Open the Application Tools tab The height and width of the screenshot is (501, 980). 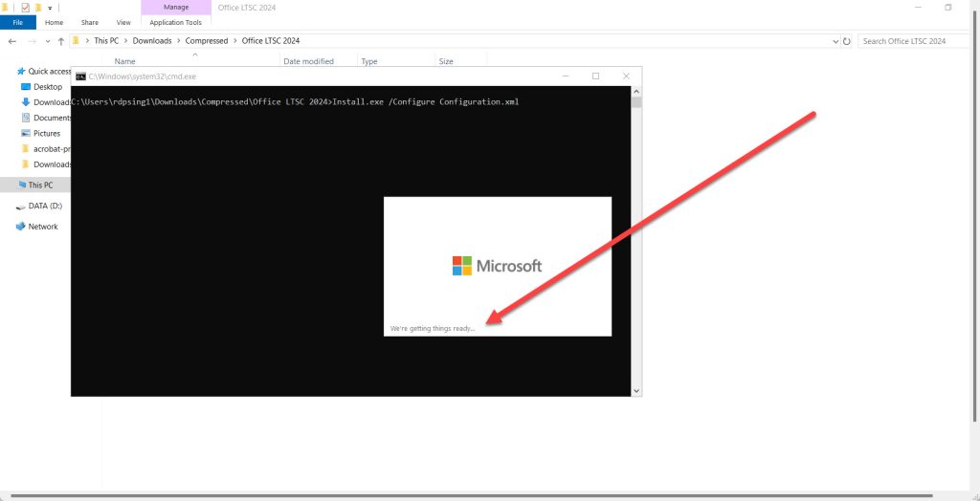point(175,22)
